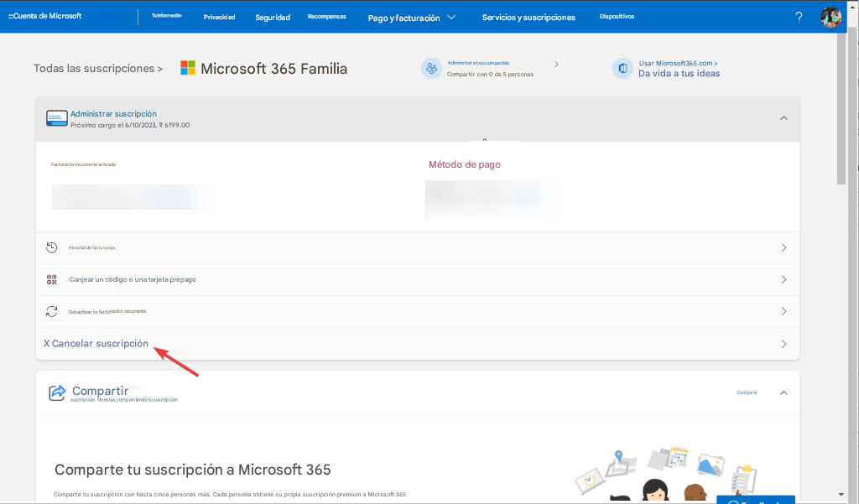Click the Compartir section heading
859x504 pixels.
click(x=101, y=391)
